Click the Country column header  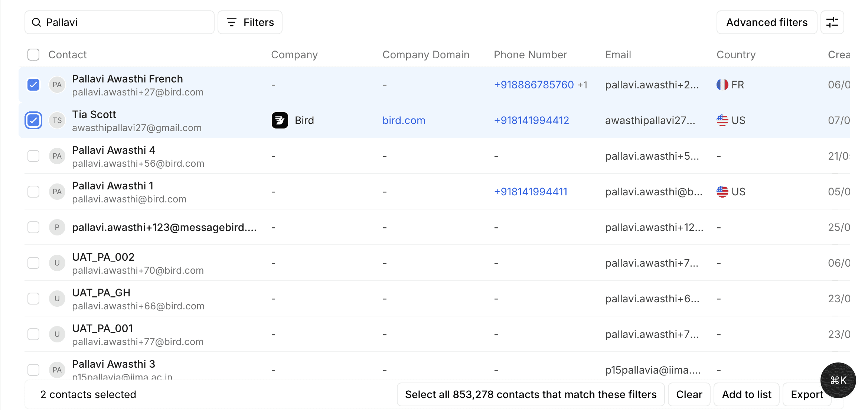[x=736, y=55]
